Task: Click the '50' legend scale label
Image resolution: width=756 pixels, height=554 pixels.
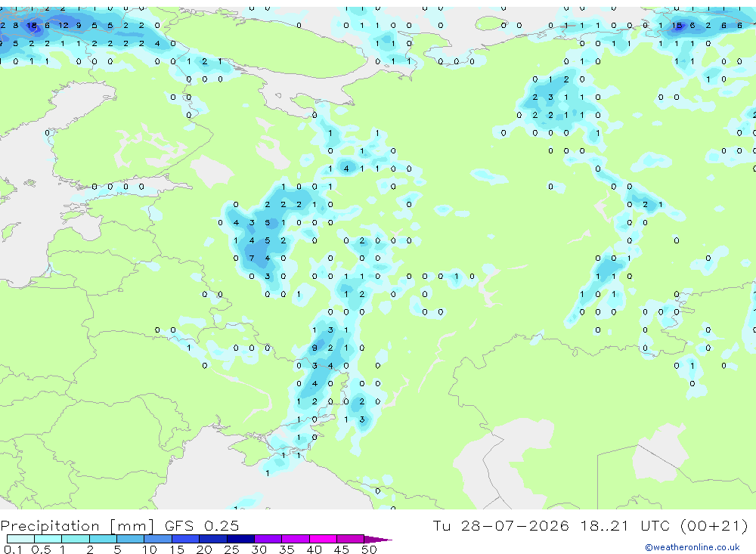Action: (369, 549)
